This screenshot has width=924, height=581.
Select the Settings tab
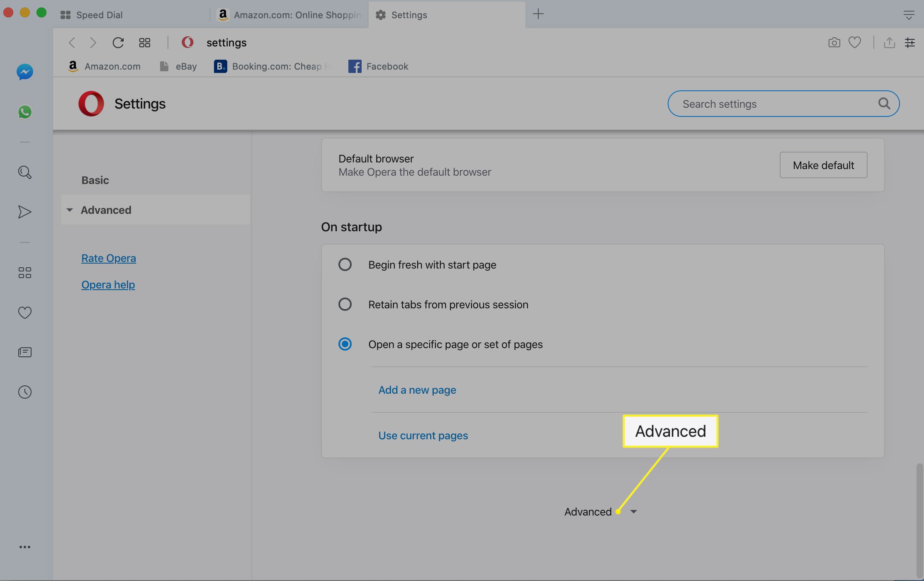tap(447, 15)
